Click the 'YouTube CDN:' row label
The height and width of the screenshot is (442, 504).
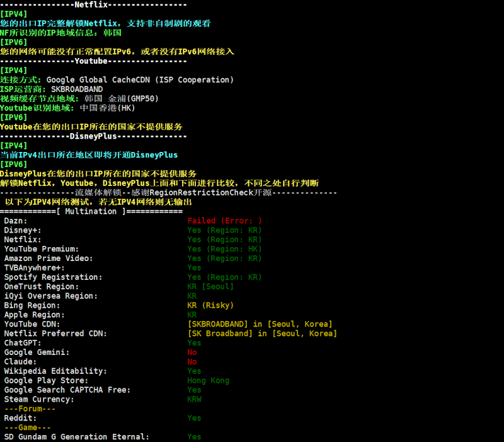(x=32, y=324)
